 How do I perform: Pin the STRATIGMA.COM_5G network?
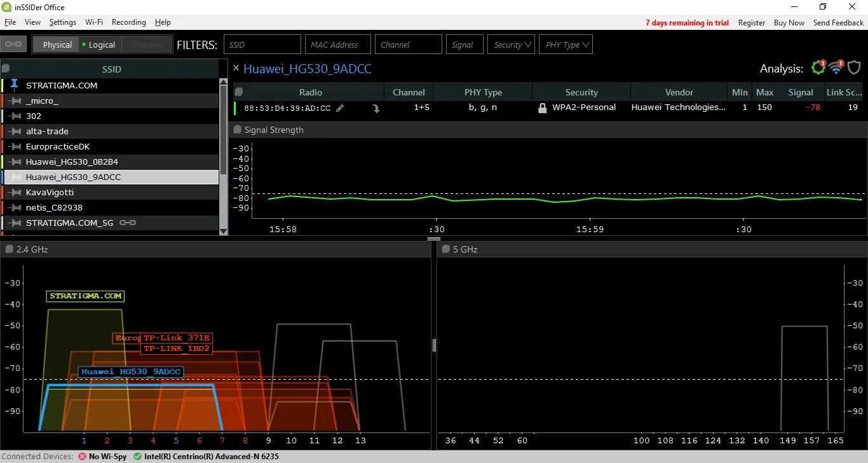[x=15, y=223]
